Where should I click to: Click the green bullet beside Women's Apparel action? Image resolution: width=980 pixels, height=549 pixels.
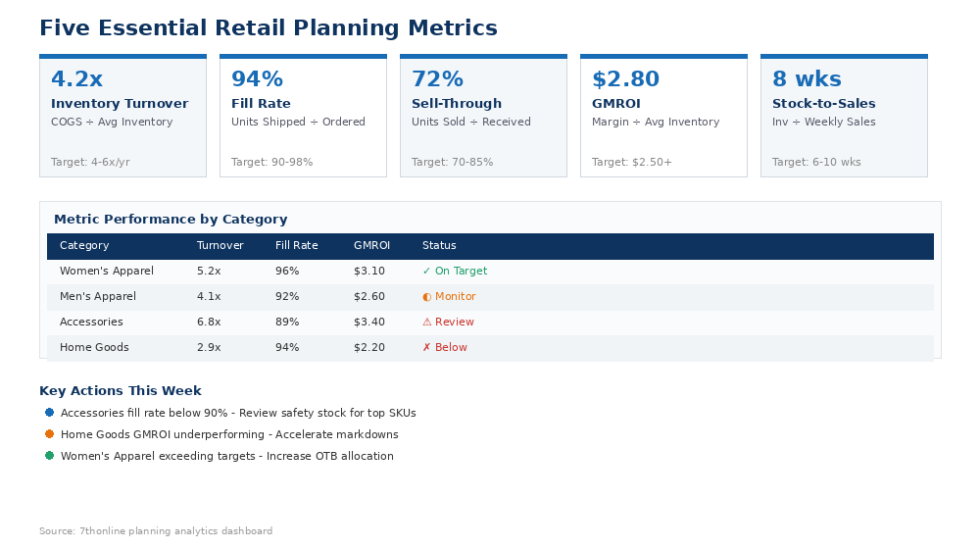(49, 456)
